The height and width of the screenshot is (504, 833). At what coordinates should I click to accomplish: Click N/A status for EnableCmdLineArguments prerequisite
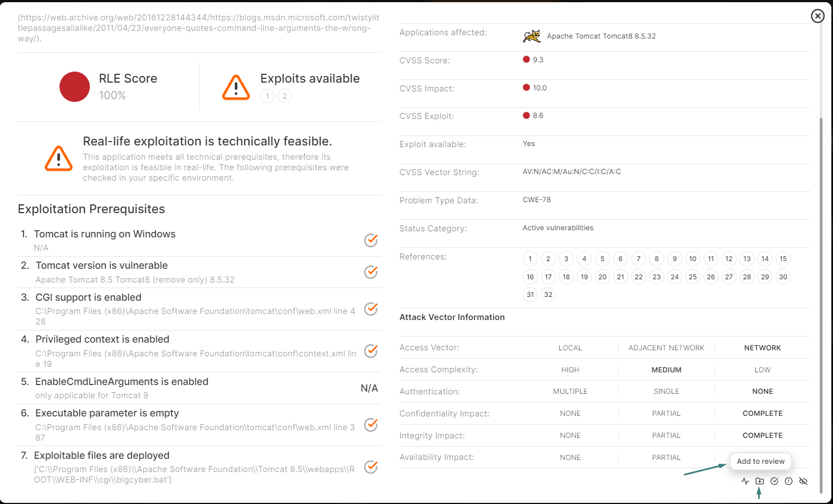pos(369,388)
